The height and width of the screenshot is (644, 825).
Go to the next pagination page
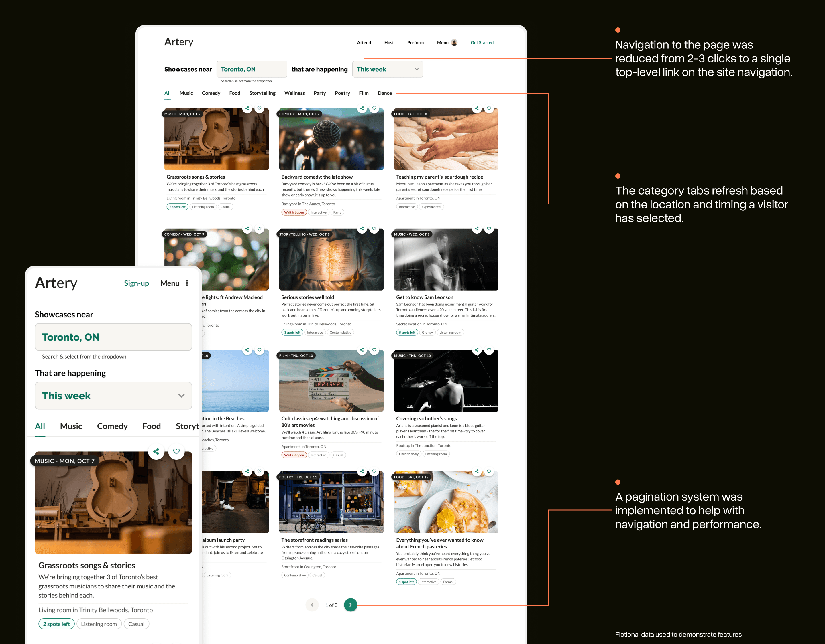(351, 605)
